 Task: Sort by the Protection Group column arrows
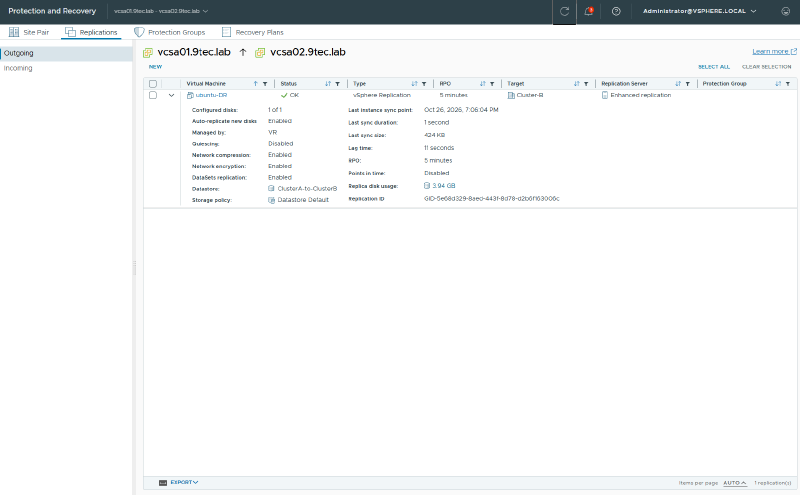pos(778,84)
